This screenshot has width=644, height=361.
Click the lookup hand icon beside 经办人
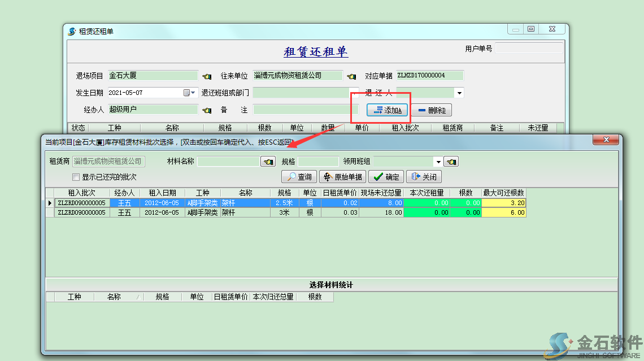[207, 110]
